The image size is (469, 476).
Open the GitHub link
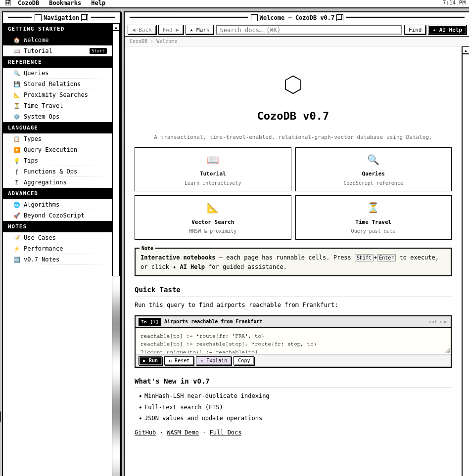(x=145, y=433)
